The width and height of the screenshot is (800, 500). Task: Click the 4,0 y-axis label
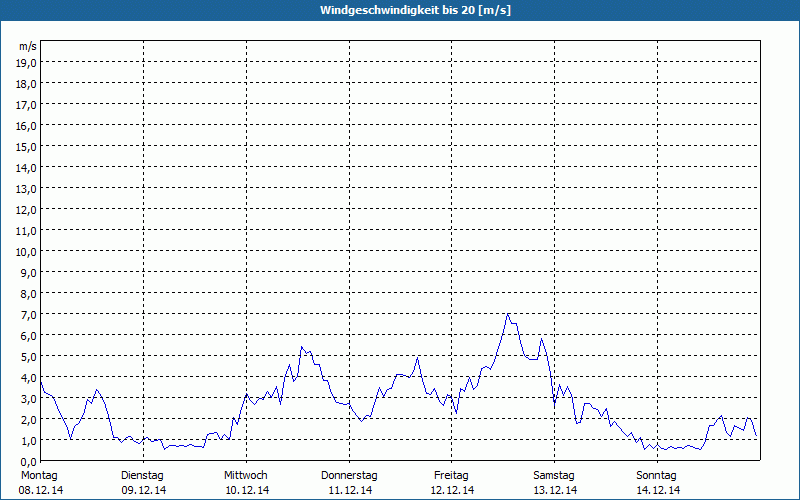click(x=28, y=378)
